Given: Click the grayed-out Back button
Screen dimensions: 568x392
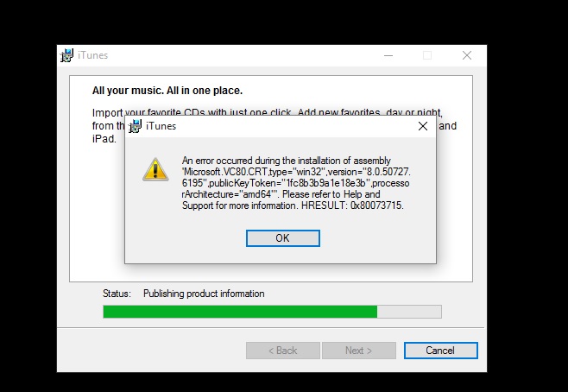Looking at the screenshot, I should pos(283,351).
